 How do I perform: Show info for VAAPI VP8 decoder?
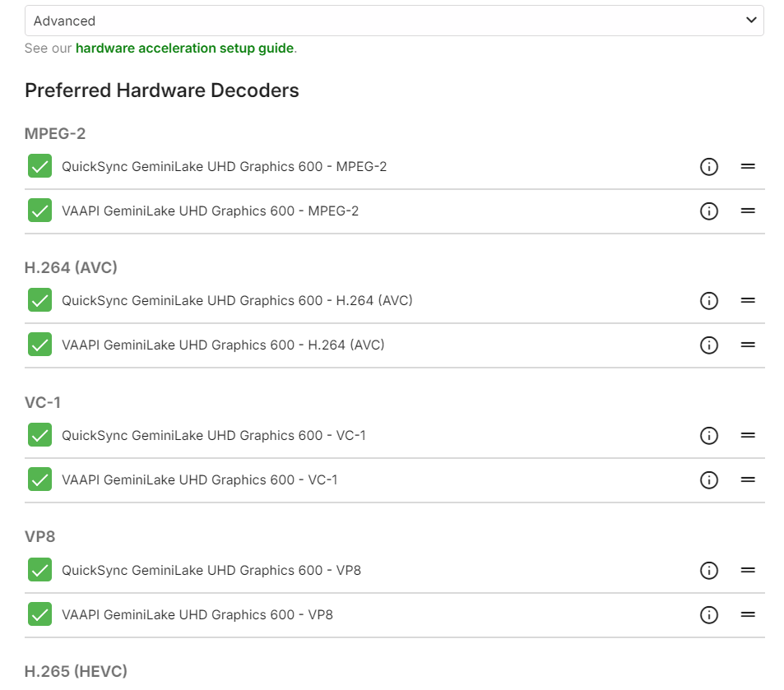tap(709, 615)
